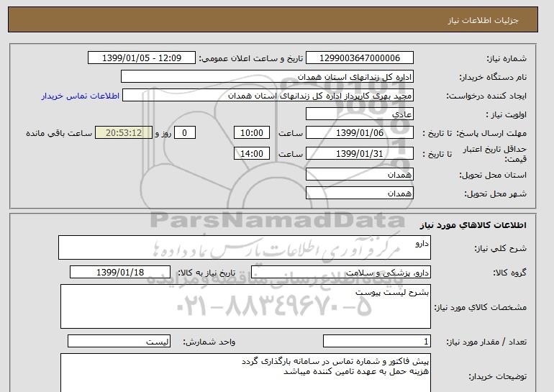The width and height of the screenshot is (554, 392).
Task: Select the price validity time field 14:00
Action: (x=252, y=154)
